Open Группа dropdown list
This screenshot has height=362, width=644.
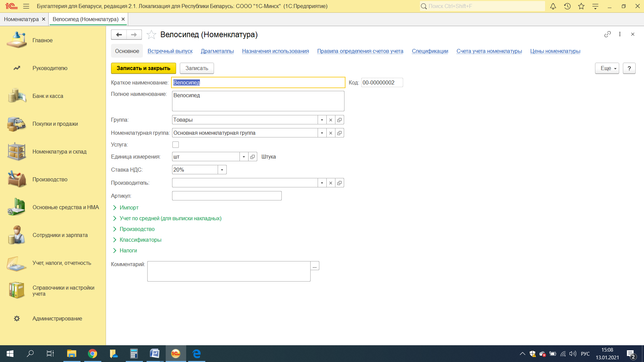click(322, 120)
